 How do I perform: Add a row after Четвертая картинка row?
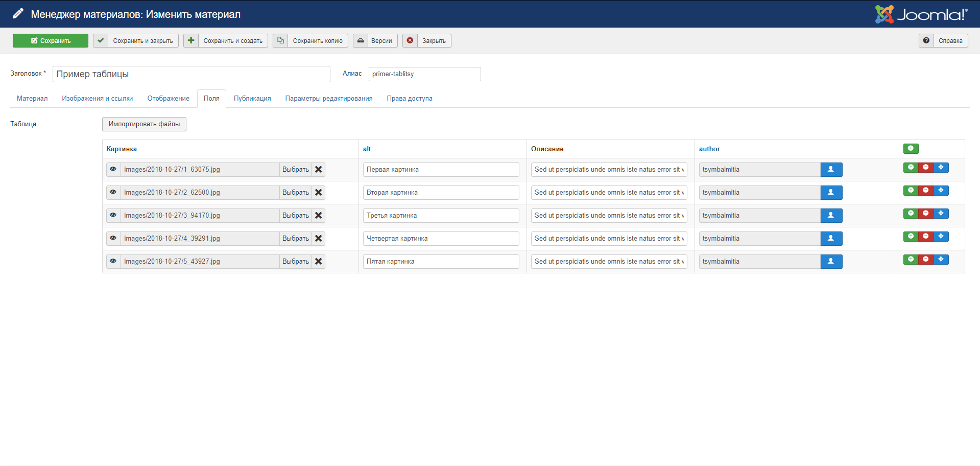(911, 237)
